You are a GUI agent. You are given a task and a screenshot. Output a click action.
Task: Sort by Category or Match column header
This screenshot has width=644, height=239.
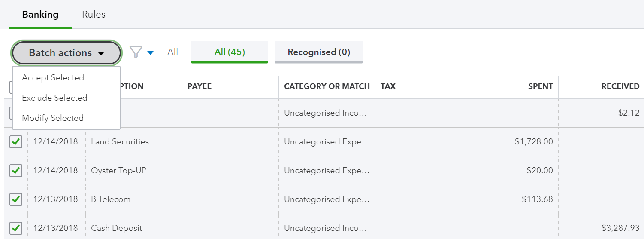[x=327, y=86]
